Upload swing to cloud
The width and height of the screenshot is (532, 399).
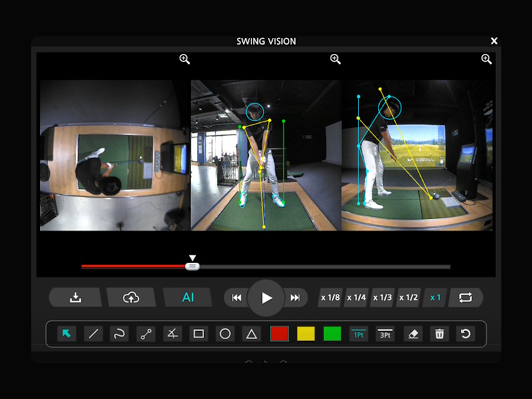(131, 297)
